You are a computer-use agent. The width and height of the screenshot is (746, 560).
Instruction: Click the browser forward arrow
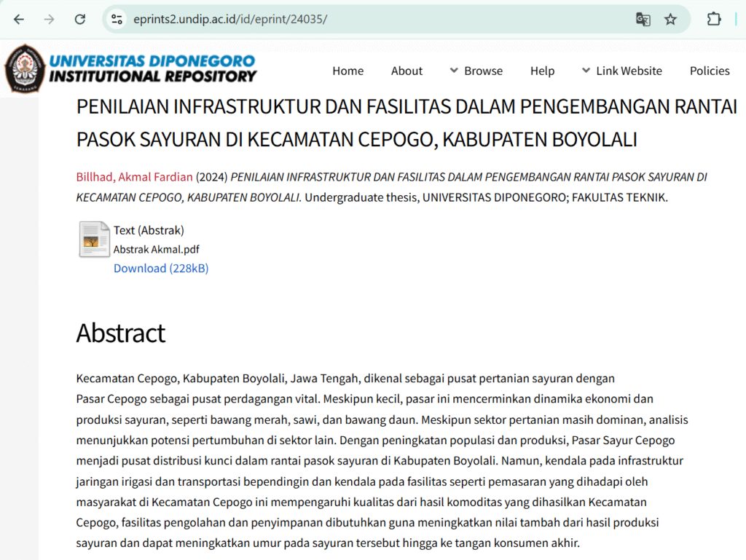(x=50, y=20)
